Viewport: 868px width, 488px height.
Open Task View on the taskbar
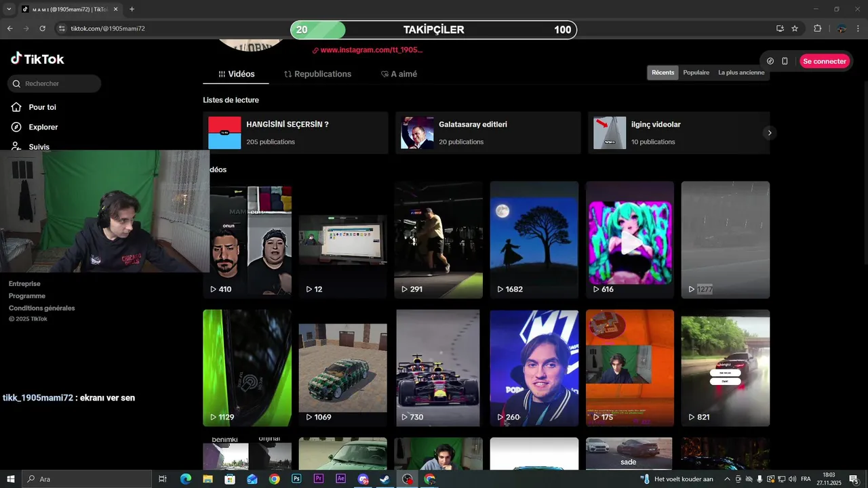click(163, 479)
